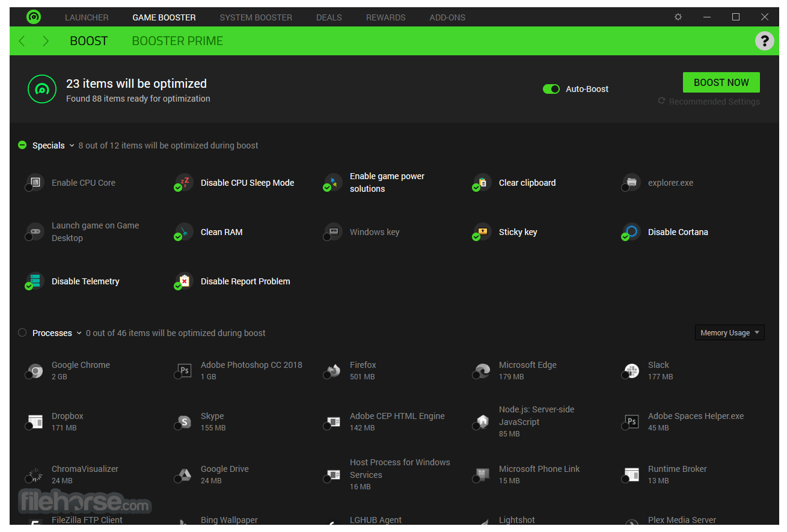Viewport: 787px width, 532px height.
Task: Click the Windows key icon
Action: (x=333, y=231)
